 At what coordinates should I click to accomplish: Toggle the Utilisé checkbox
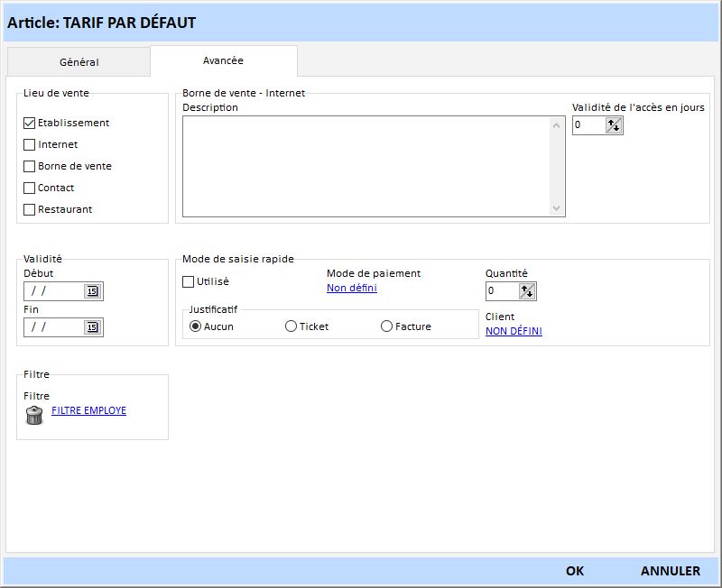189,281
